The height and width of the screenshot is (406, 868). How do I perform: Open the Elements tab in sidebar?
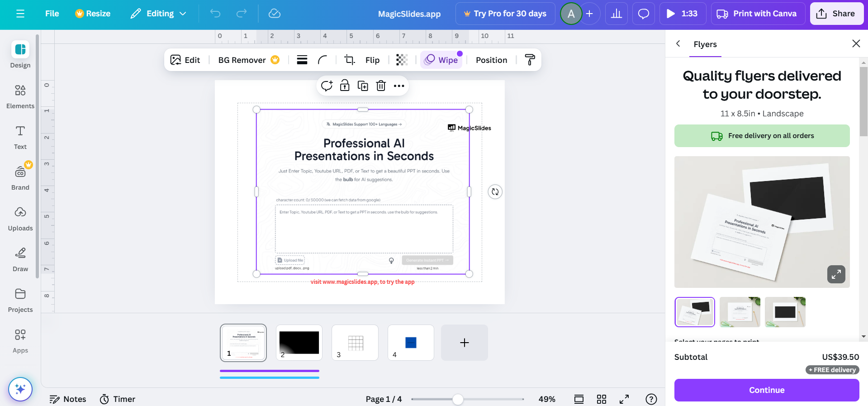tap(20, 96)
